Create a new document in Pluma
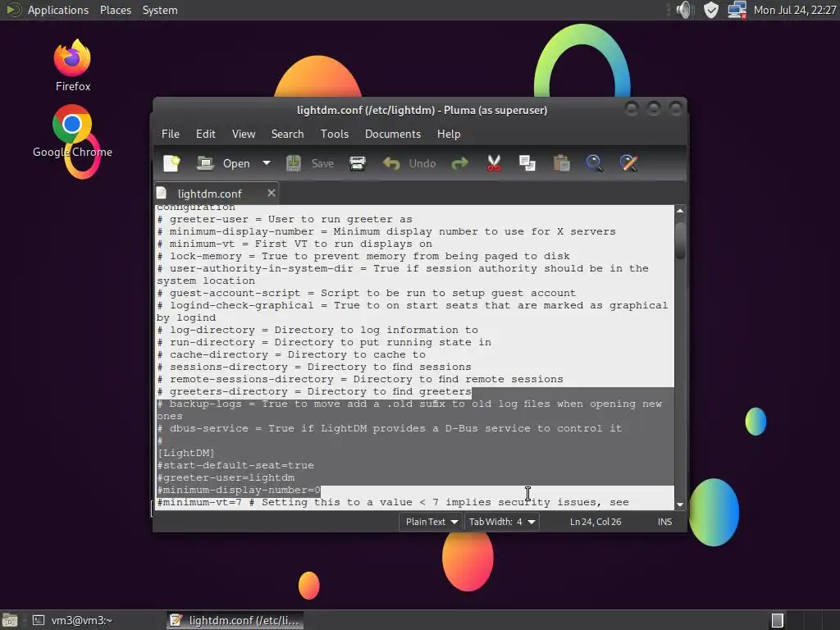The height and width of the screenshot is (630, 840). [x=171, y=163]
